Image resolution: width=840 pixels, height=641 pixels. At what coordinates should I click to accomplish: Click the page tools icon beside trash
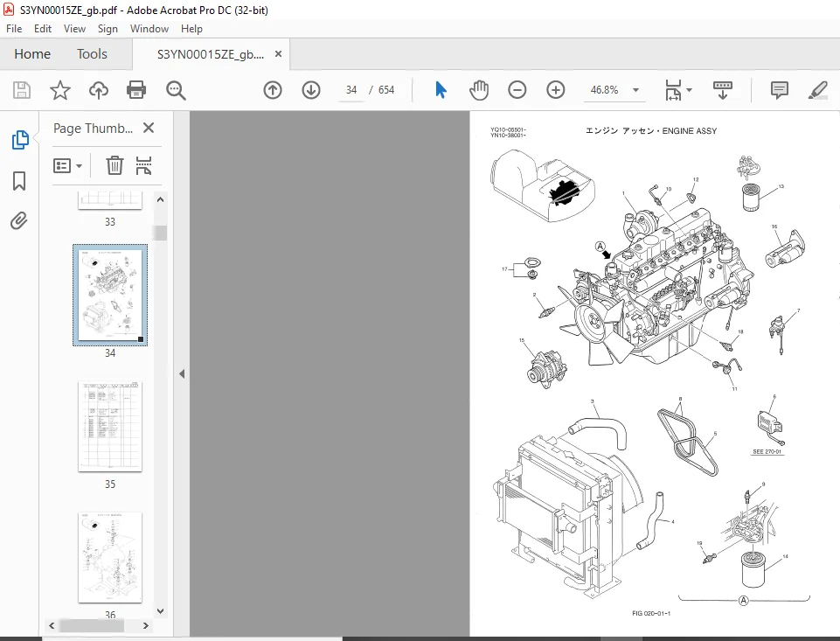pyautogui.click(x=143, y=165)
